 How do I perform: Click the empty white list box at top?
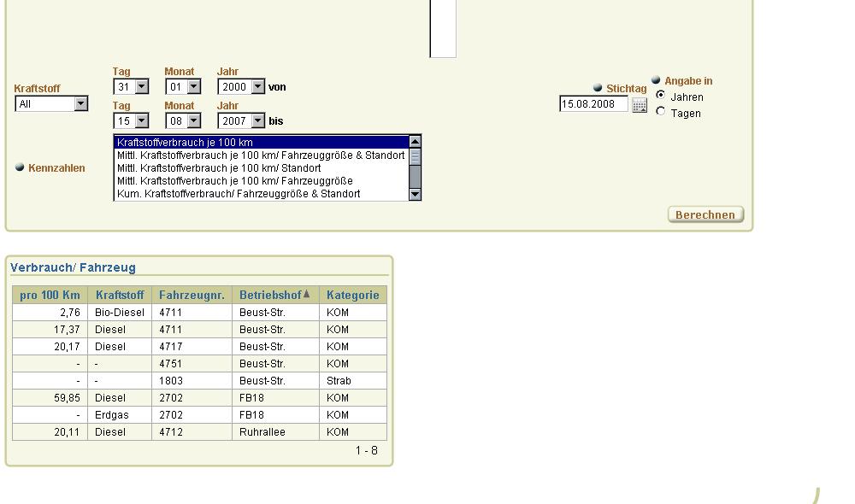[443, 28]
